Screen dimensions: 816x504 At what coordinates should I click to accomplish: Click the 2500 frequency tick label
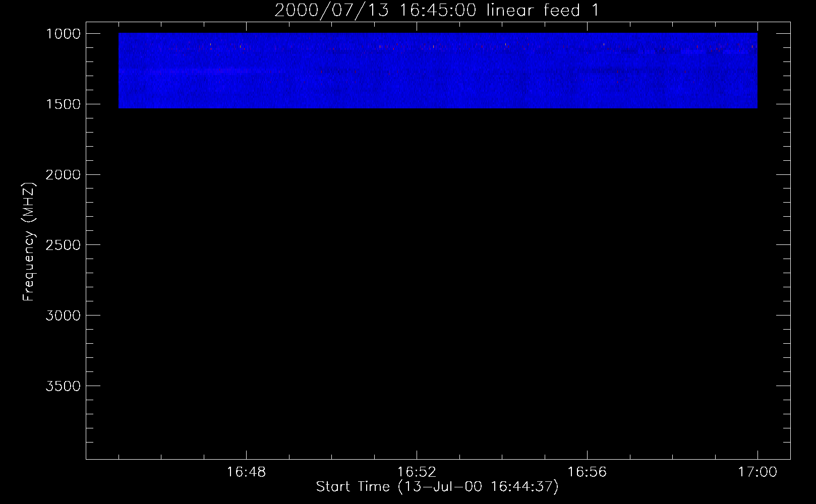(x=64, y=245)
